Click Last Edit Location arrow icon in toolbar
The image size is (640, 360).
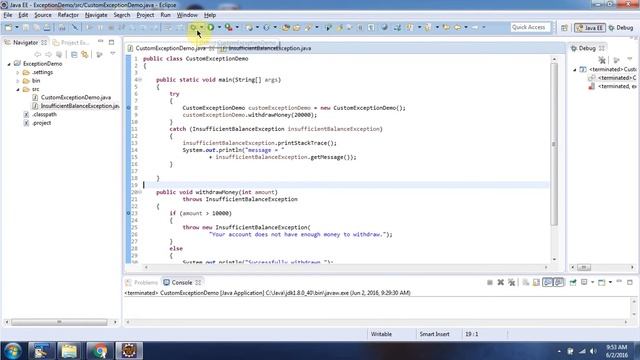tap(447, 27)
